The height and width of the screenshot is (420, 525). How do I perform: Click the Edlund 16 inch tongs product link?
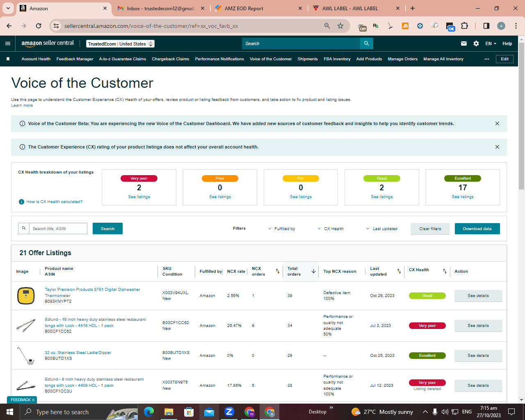pos(95,322)
